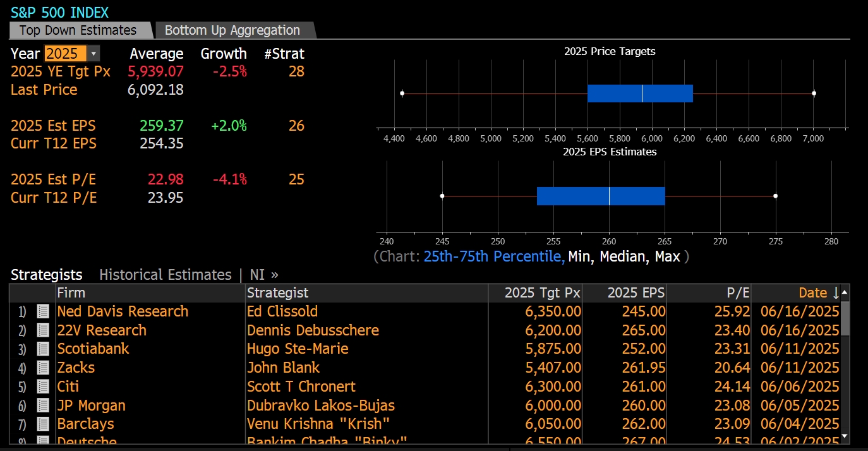Screen dimensions: 868x451
Task: Switch to Bottom Up Aggregation tab
Action: pos(232,30)
